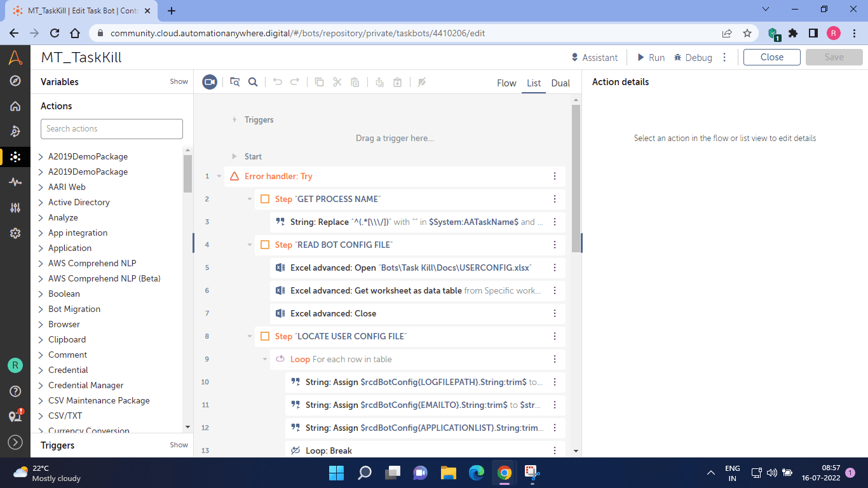
Task: Expand the AARI Web action package
Action: [41, 187]
